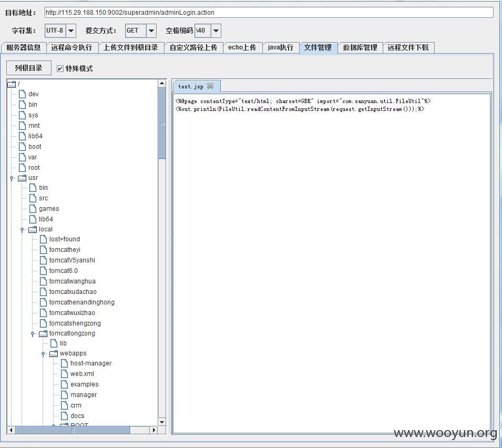Select the tomcatxudachao tree entry
Screen dimensions: 502x448
(73, 292)
